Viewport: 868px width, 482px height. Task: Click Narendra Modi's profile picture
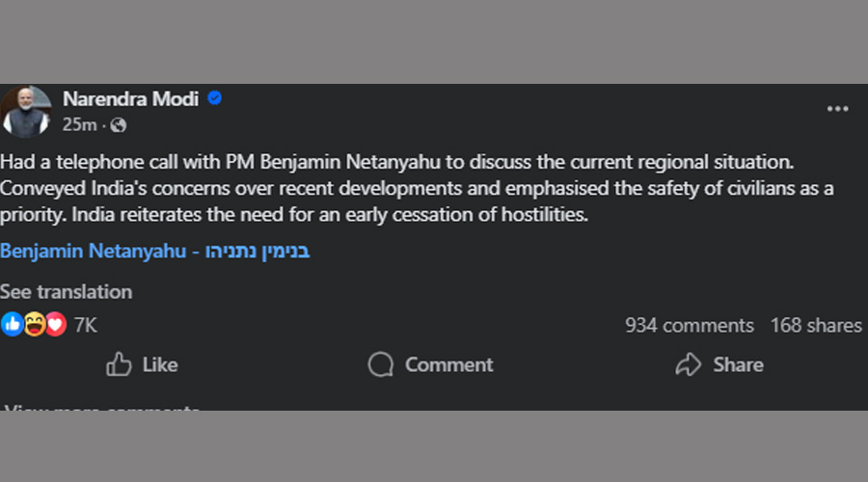pyautogui.click(x=26, y=111)
